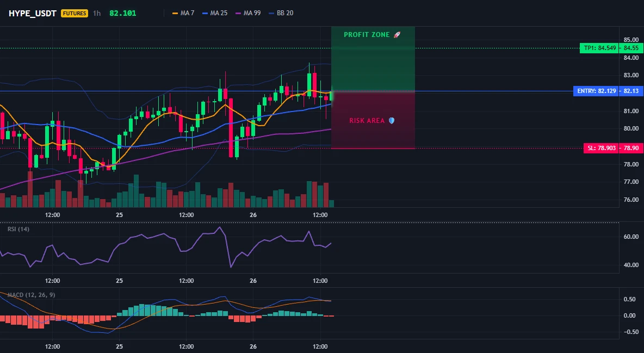Toggle the MA 99 legend item
The width and height of the screenshot is (644, 353).
[248, 13]
